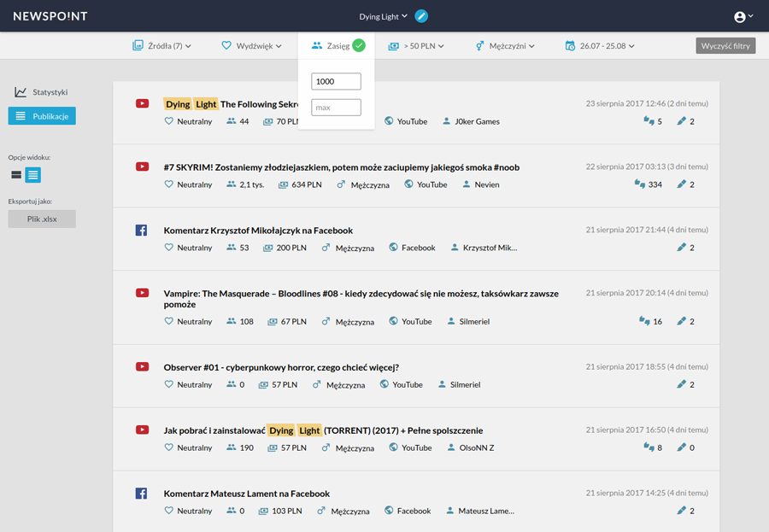769x532 pixels.
Task: Click Facebook icon of Mateusz Lament comment
Action: (x=141, y=494)
